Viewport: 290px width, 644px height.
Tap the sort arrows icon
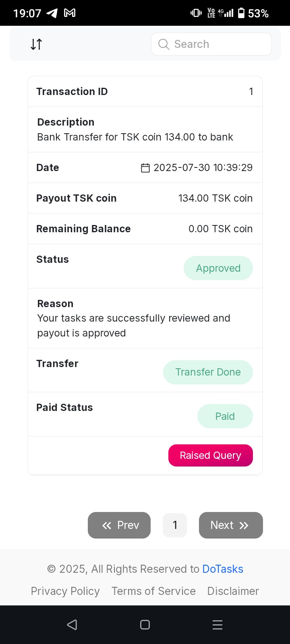36,44
